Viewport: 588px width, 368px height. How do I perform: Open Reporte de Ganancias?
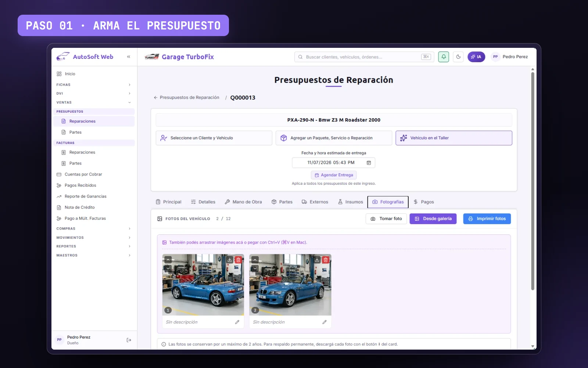click(x=86, y=197)
